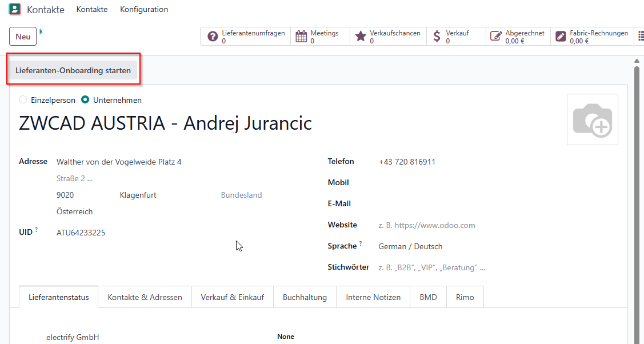Open the Lieferantenumfragen question-mark stat button
This screenshot has height=344, width=644.
pos(246,37)
